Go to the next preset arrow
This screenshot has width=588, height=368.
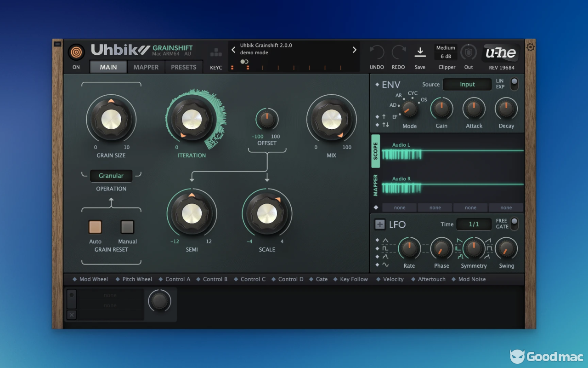pos(354,50)
